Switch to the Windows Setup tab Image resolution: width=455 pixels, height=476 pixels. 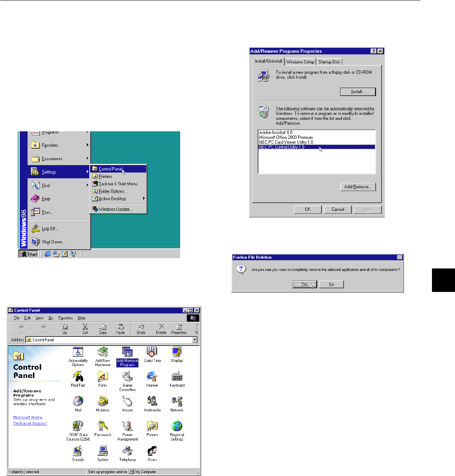(300, 62)
